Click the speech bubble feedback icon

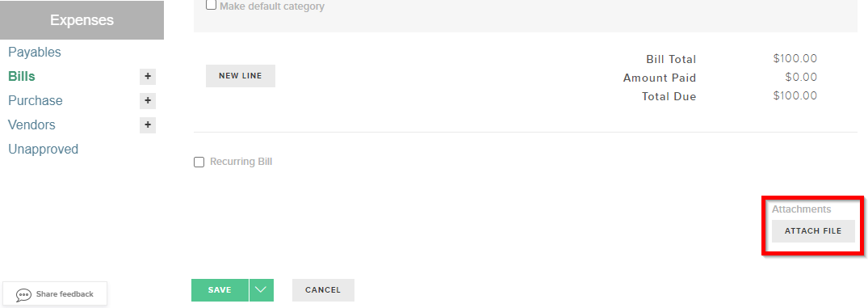pos(23,295)
